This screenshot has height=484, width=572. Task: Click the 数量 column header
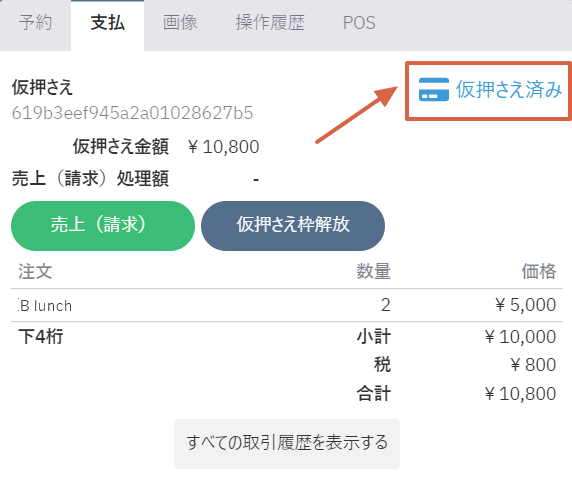[x=374, y=272]
